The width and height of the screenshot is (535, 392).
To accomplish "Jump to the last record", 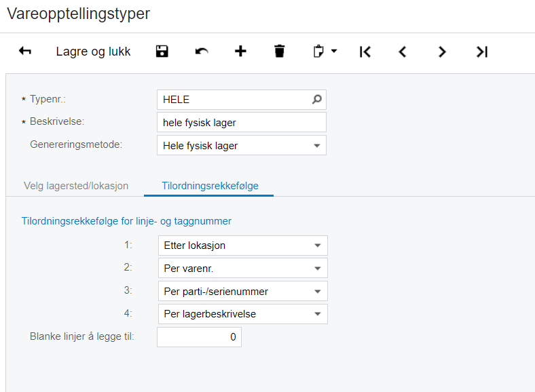I will [x=482, y=52].
